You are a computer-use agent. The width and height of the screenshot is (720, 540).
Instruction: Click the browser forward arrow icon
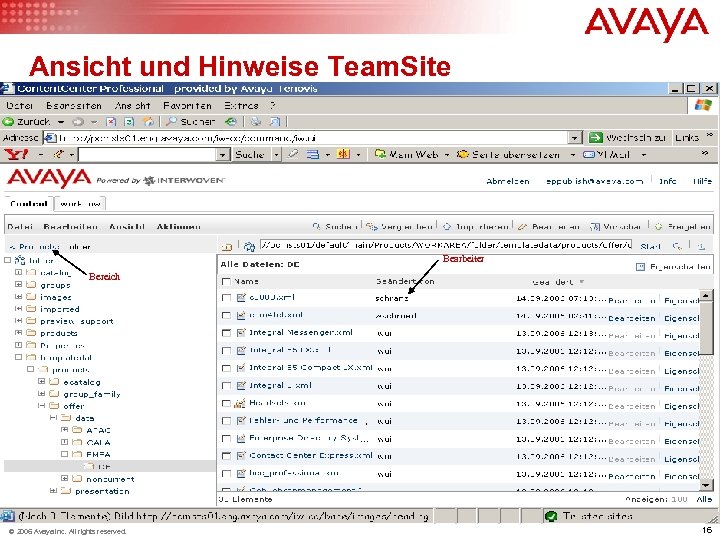point(78,122)
